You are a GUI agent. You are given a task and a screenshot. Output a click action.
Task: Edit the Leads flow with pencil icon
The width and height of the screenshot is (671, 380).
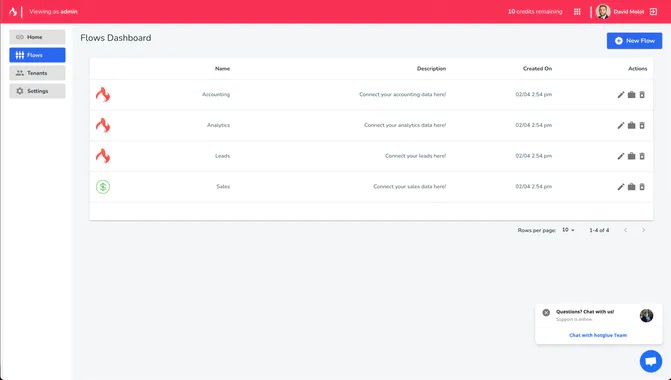click(621, 156)
